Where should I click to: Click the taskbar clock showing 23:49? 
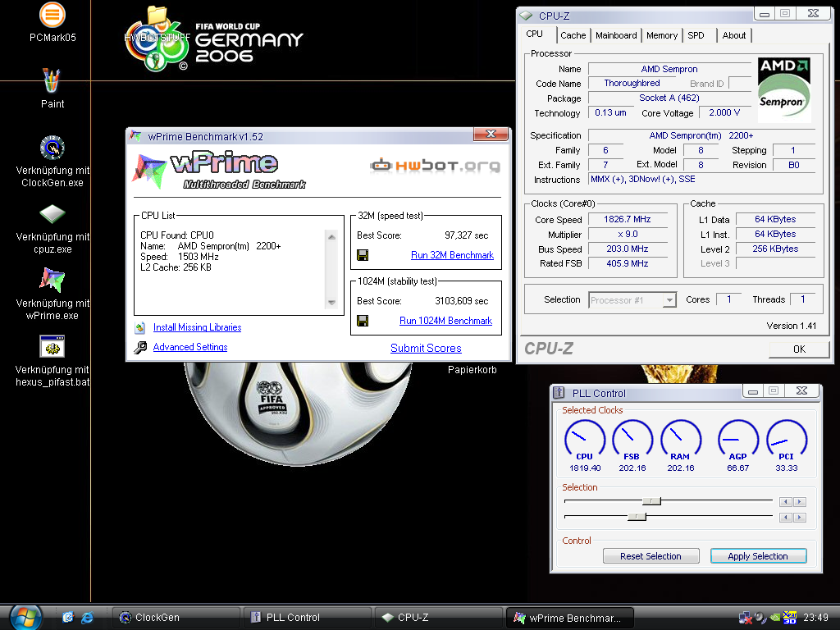(816, 618)
